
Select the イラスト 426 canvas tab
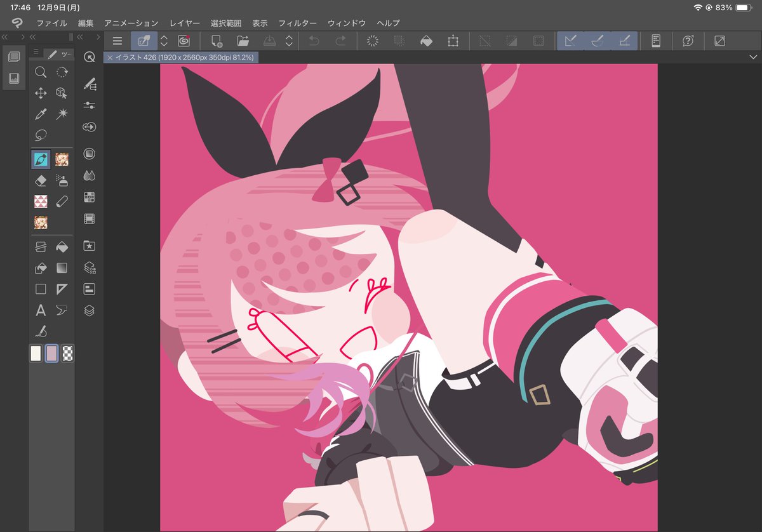pyautogui.click(x=180, y=57)
